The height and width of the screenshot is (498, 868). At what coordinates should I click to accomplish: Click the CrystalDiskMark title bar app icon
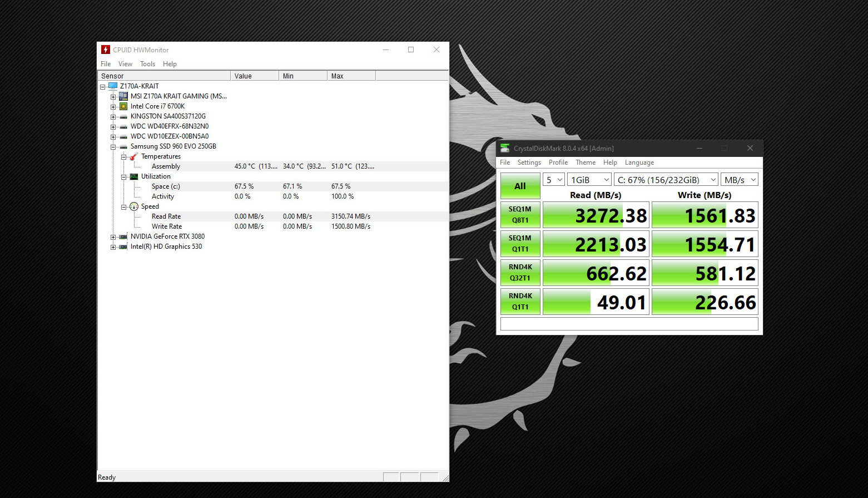[505, 148]
